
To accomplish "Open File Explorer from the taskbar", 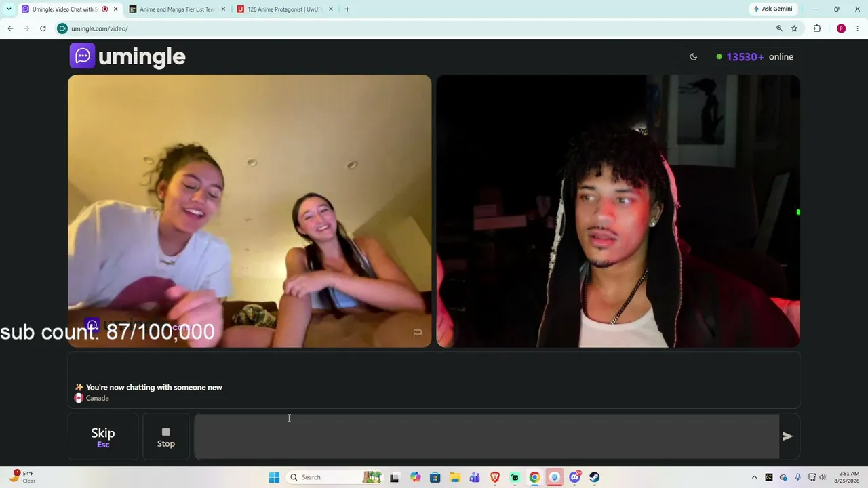I will tap(455, 477).
